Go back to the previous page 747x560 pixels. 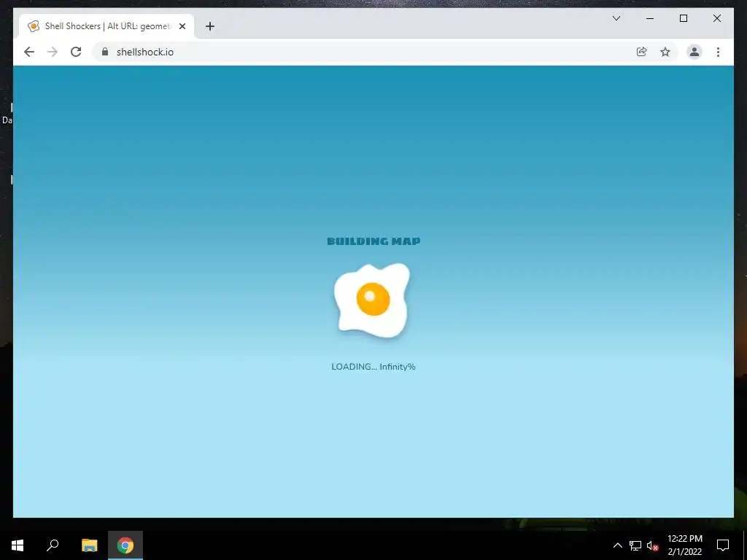[29, 52]
